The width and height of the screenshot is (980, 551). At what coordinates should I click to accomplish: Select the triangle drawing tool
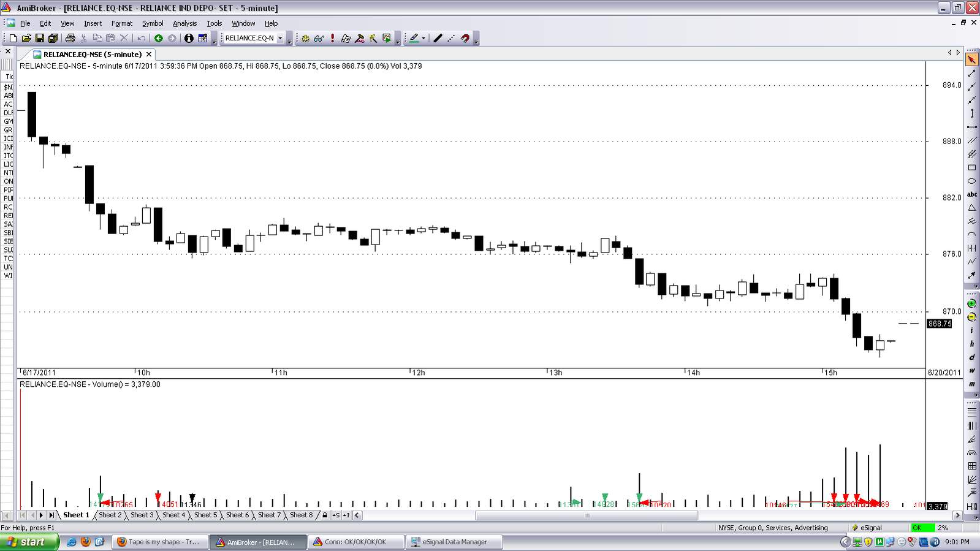[x=972, y=208]
